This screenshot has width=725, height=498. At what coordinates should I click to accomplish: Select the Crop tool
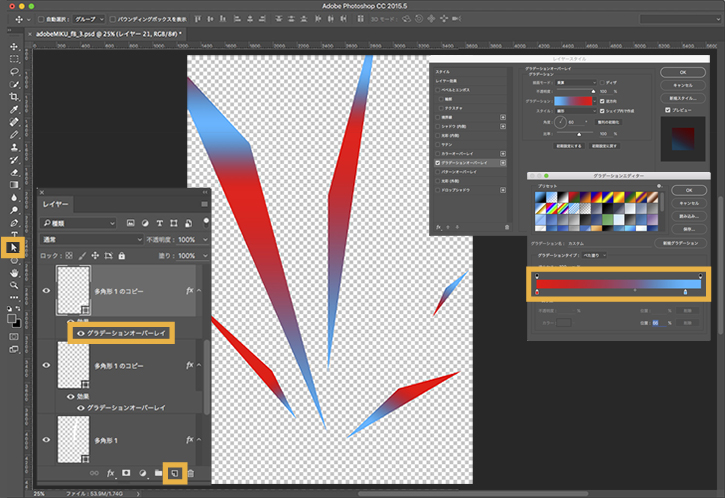click(x=14, y=97)
